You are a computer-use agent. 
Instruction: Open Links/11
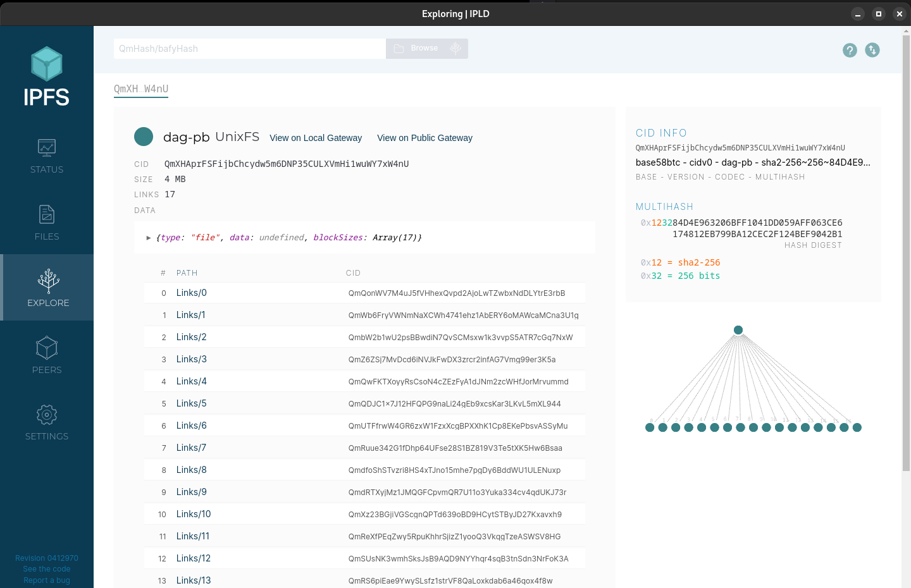(x=193, y=536)
